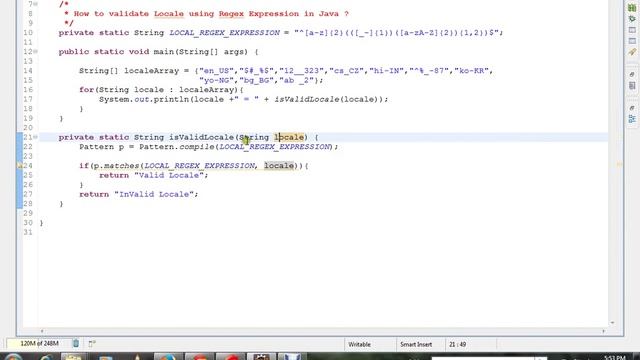Image resolution: width=640 pixels, height=360 pixels.
Task: Click Pattern.compile on line 22
Action: pyautogui.click(x=177, y=147)
